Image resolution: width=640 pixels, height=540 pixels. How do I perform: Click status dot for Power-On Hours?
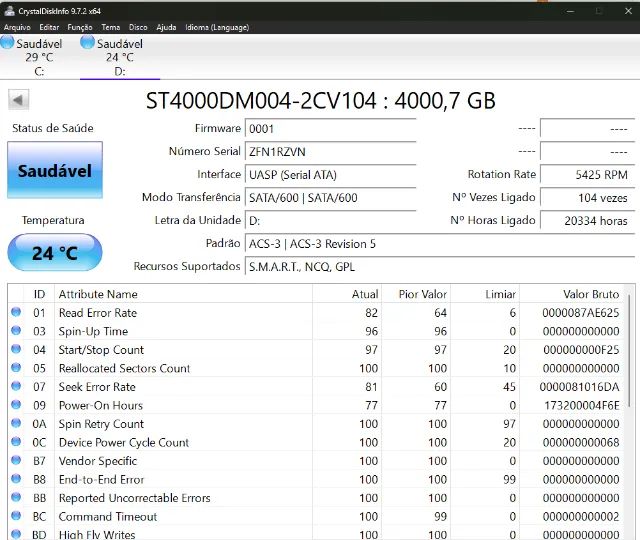(16, 404)
